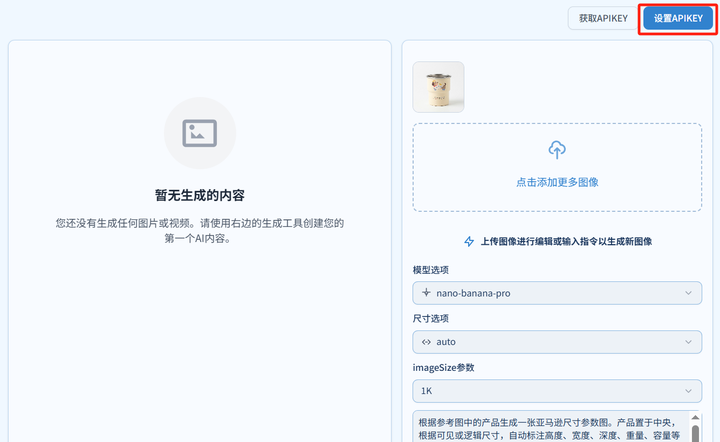
Task: Open the 尺寸选项 auto dropdown
Action: point(556,342)
